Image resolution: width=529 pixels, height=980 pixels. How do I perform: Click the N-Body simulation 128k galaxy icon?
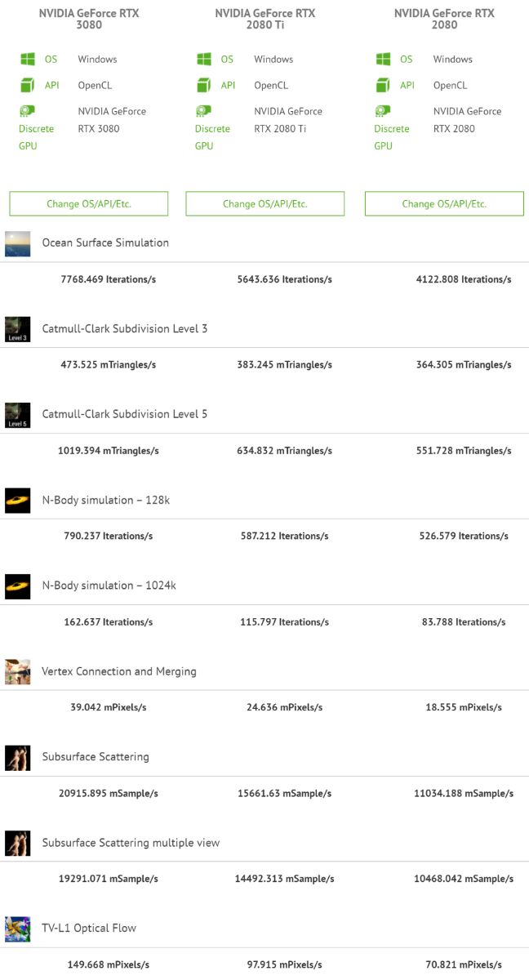(18, 501)
